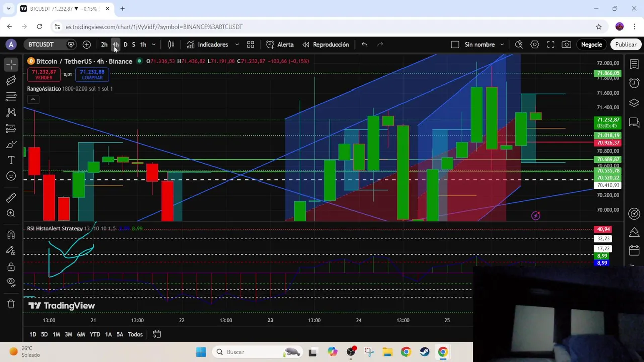Open the calendar panel icon

click(634, 250)
